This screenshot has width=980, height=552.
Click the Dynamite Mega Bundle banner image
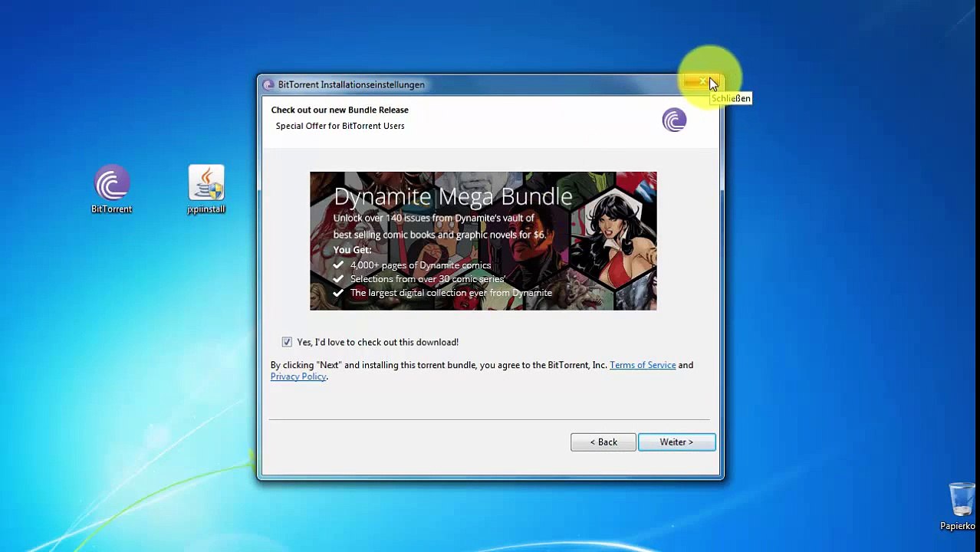click(483, 241)
